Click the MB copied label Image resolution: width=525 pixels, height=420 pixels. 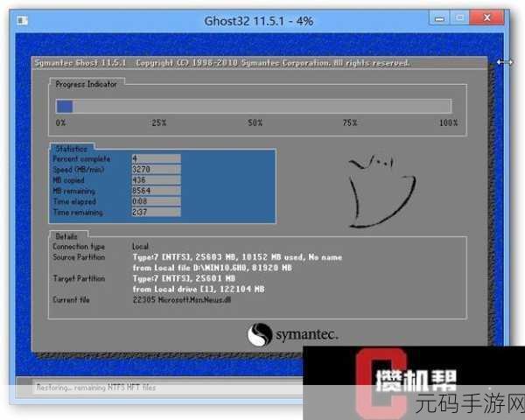tap(68, 180)
